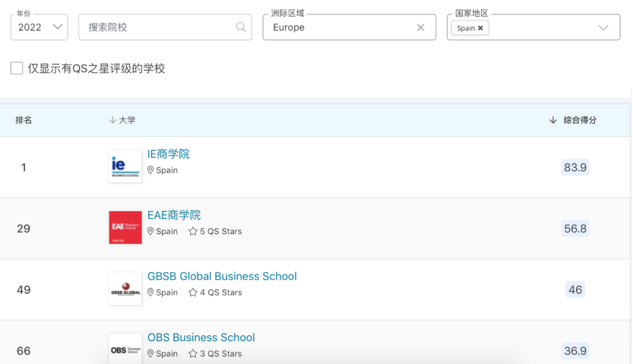This screenshot has height=364, width=633.
Task: Click the 4 QS Stars star icon
Action: click(193, 292)
